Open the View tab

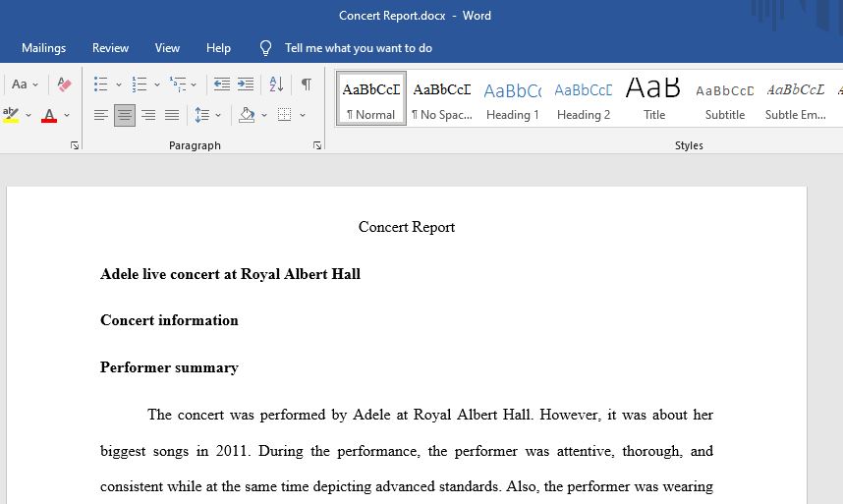pyautogui.click(x=167, y=48)
